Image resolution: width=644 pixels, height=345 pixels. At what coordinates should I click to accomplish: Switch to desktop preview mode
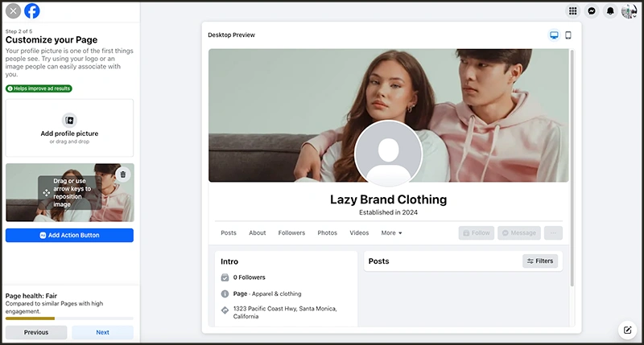pyautogui.click(x=554, y=35)
